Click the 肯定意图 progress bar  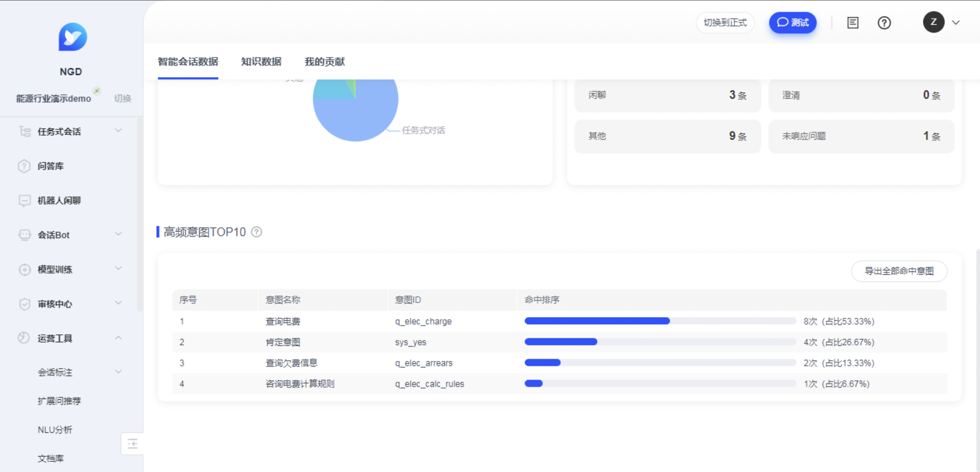(x=660, y=342)
